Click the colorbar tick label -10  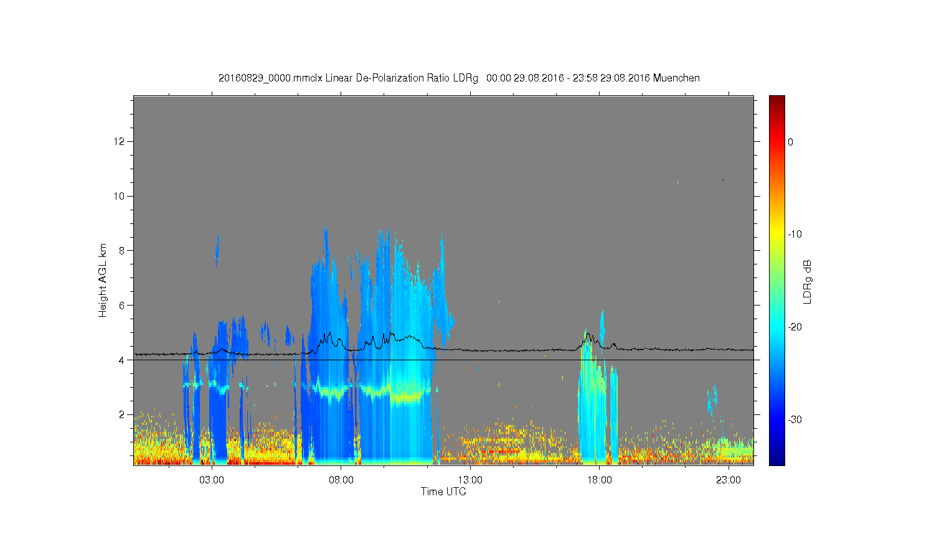795,235
